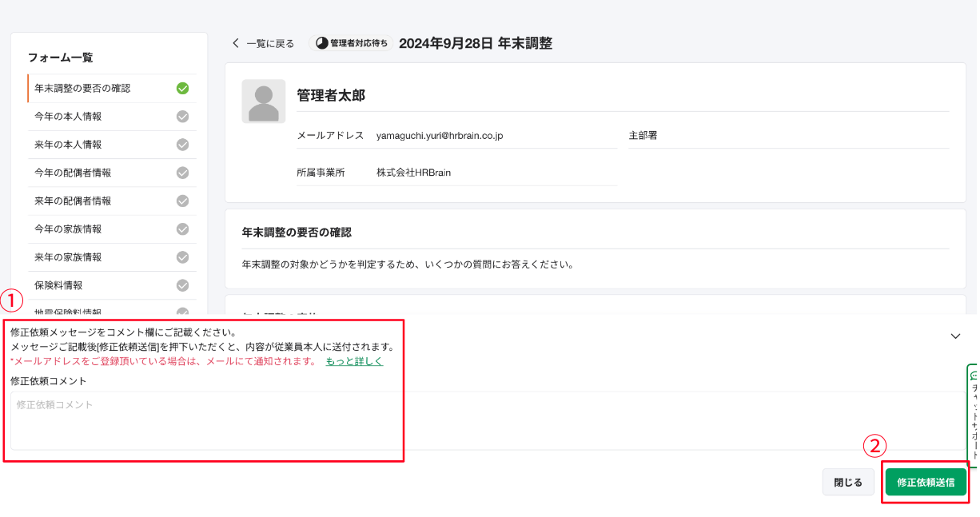Click gray check icon for 保険料情報

click(x=182, y=285)
